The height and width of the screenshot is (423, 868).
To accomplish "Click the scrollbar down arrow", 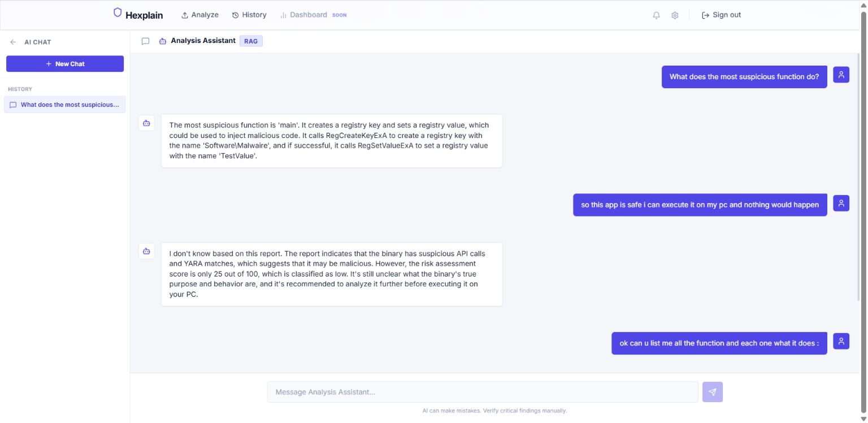I will 863,418.
